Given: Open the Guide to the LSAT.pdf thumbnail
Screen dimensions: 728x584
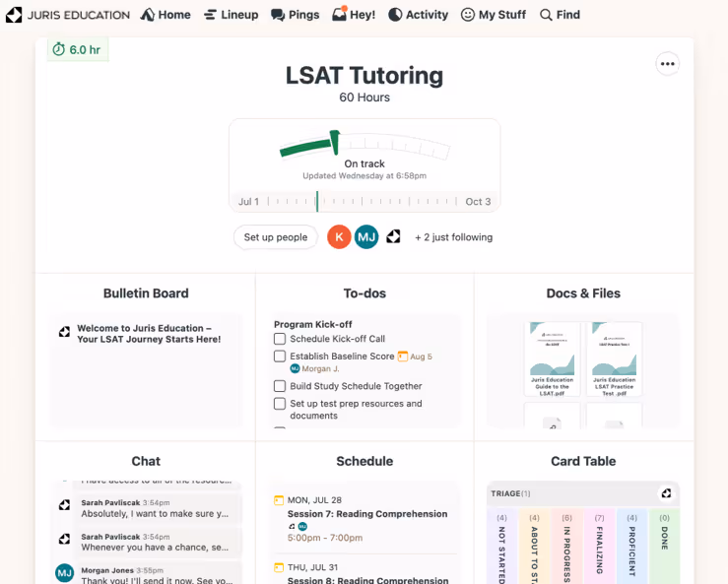Looking at the screenshot, I should pos(552,358).
